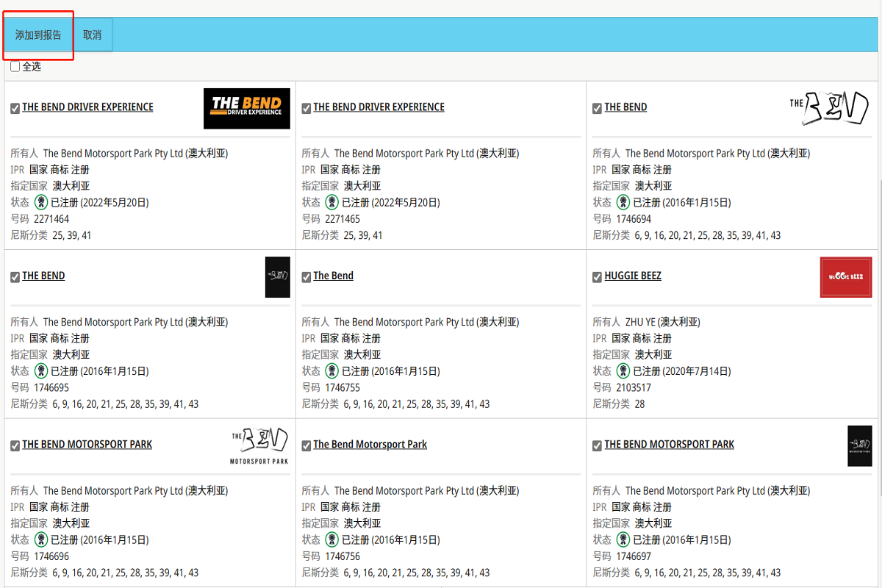Click the Nice classes list on card 1746696
This screenshot has height=588, width=882.
pos(126,573)
